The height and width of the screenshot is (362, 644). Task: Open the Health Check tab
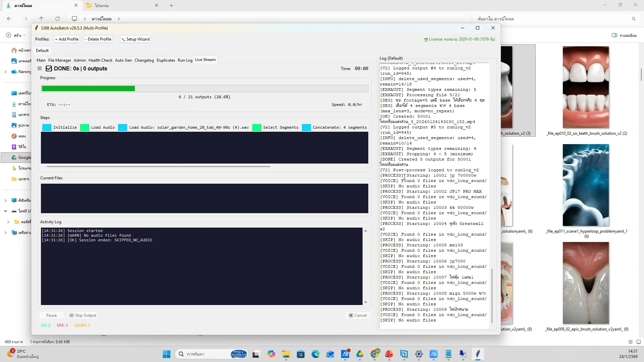100,60
